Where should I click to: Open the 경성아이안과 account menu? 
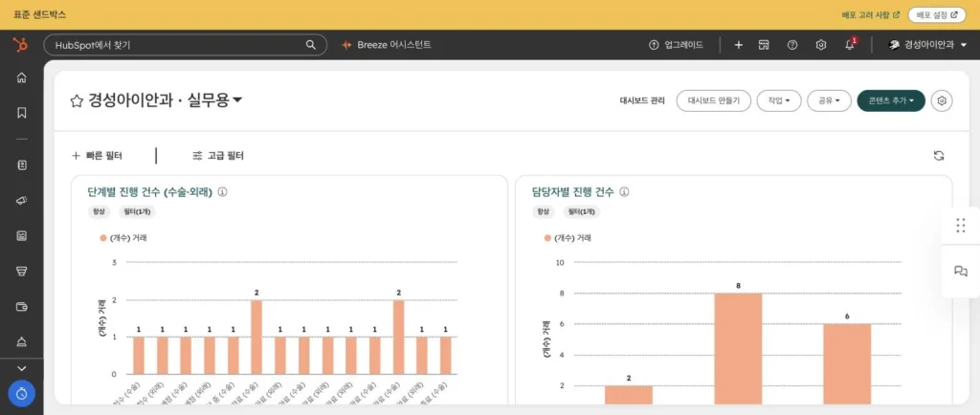tap(927, 45)
